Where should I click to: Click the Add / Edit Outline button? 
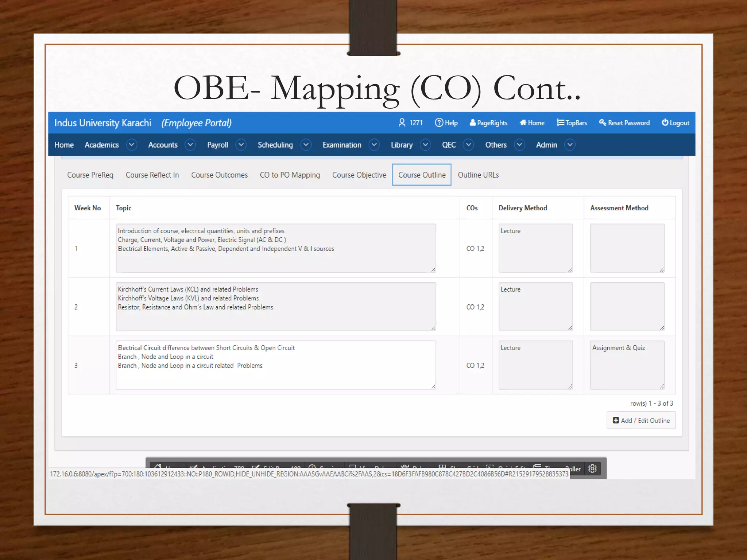pyautogui.click(x=641, y=420)
